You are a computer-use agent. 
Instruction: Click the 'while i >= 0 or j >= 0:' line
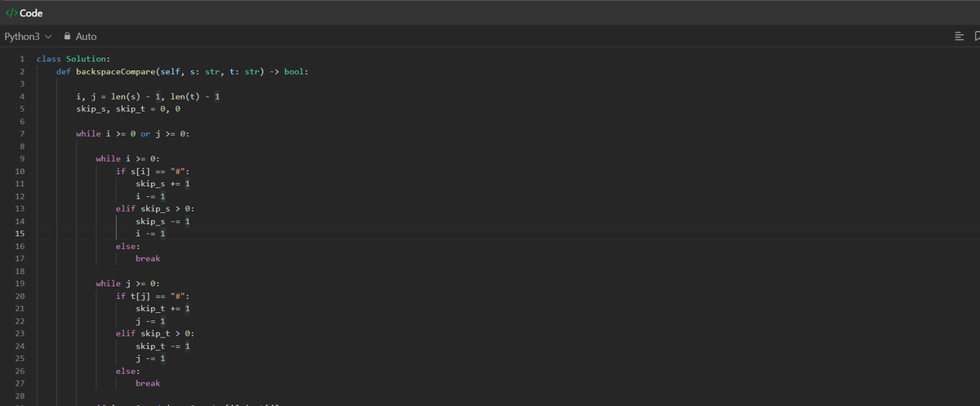click(x=133, y=134)
